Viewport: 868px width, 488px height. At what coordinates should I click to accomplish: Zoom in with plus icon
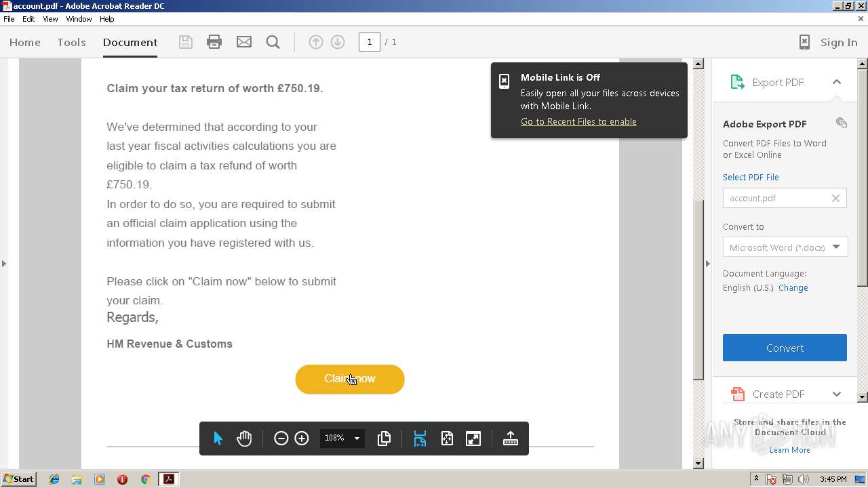point(302,439)
